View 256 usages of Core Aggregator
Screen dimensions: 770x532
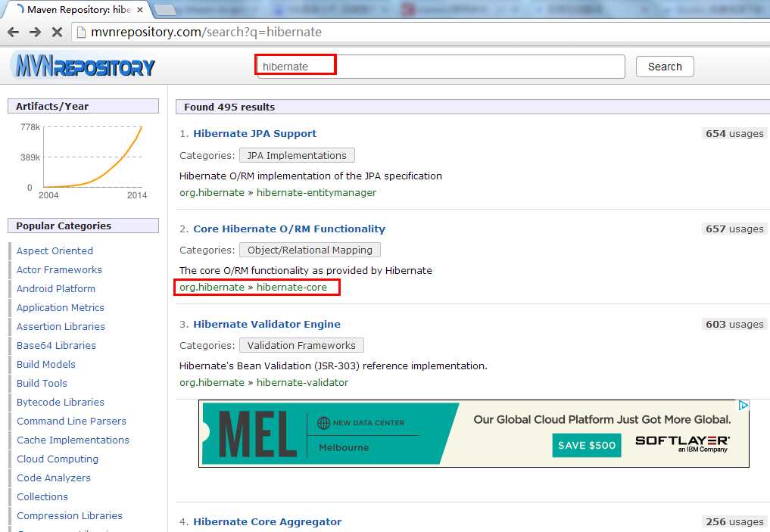734,521
